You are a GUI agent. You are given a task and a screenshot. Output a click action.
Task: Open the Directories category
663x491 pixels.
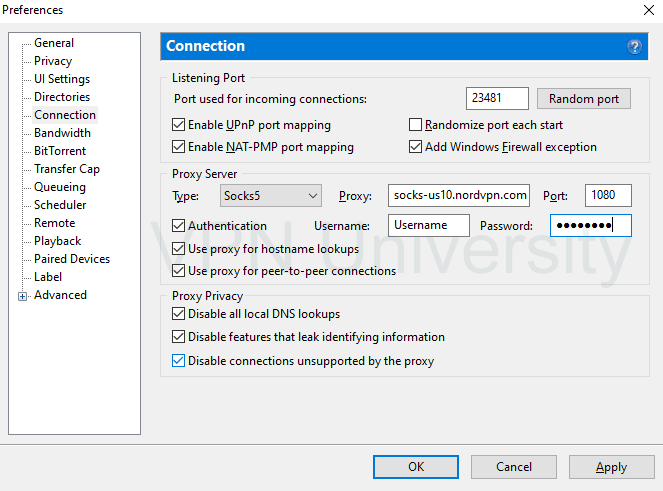[x=62, y=97]
